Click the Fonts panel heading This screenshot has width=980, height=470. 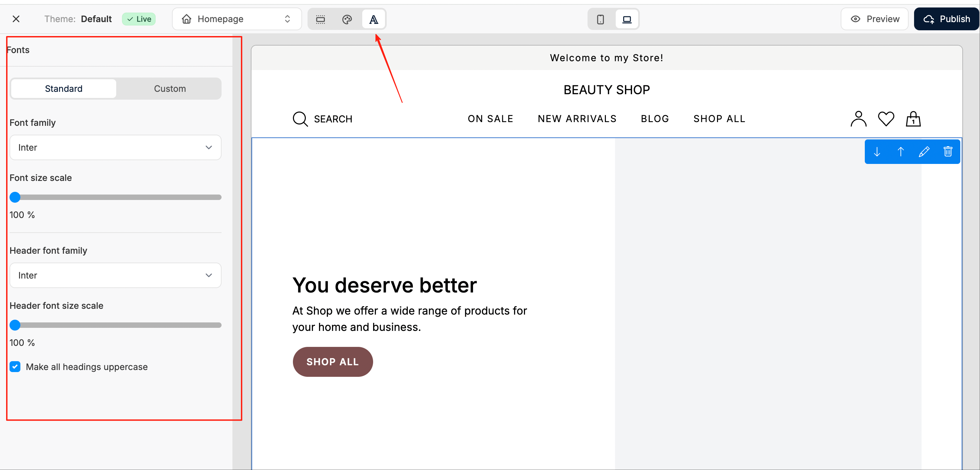18,50
